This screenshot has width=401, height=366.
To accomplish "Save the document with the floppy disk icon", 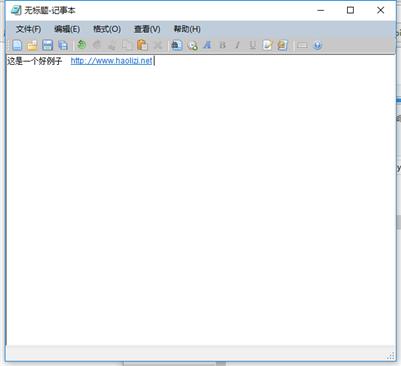I will 48,45.
